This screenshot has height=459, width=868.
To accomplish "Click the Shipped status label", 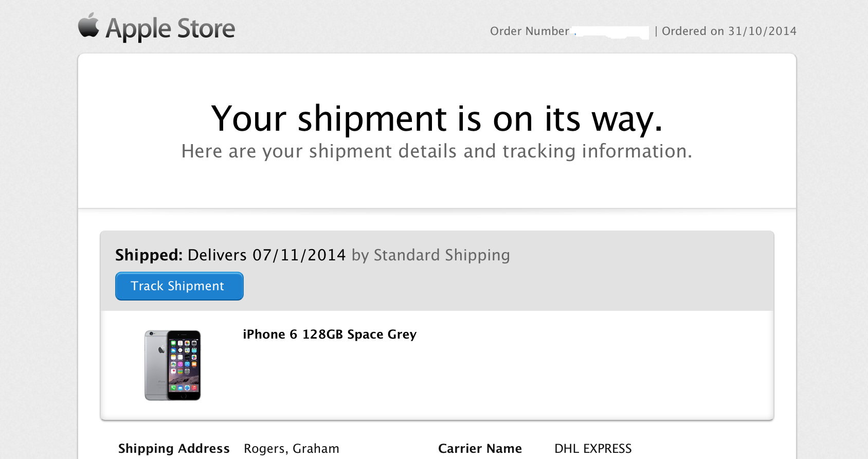I will pos(149,255).
